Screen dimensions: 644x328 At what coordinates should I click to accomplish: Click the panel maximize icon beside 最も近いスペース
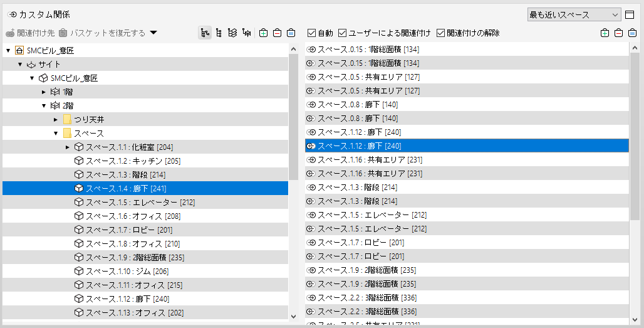click(630, 15)
